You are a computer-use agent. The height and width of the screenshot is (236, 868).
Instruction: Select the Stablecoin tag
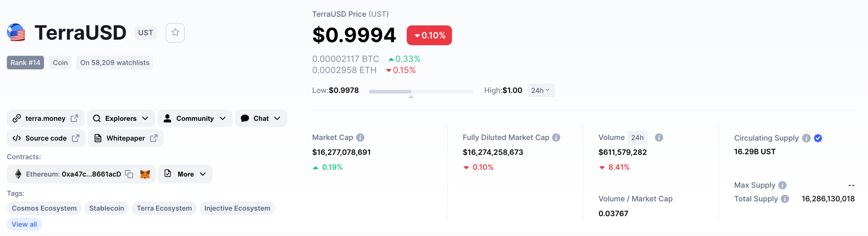point(106,208)
